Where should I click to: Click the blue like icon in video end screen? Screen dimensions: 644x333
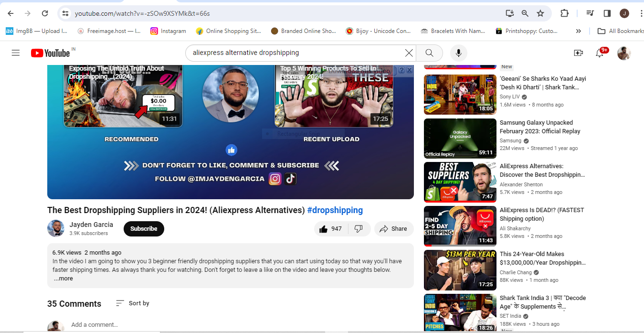[x=232, y=150]
